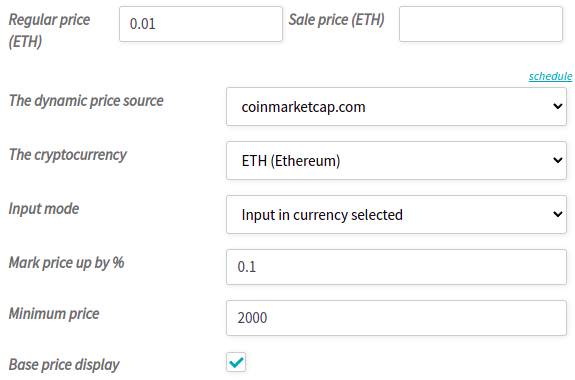This screenshot has width=575, height=380.
Task: Click the chevron arrow on coinmarketcap.com dropdown
Action: click(557, 107)
